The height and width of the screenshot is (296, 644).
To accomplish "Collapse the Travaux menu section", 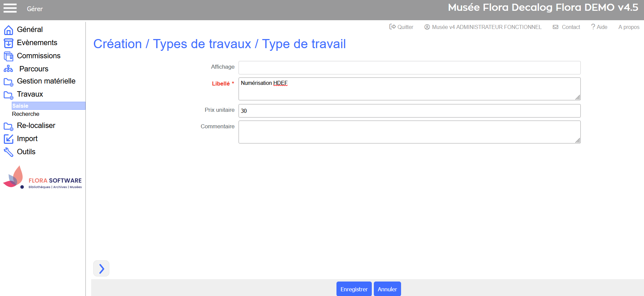I will point(30,94).
